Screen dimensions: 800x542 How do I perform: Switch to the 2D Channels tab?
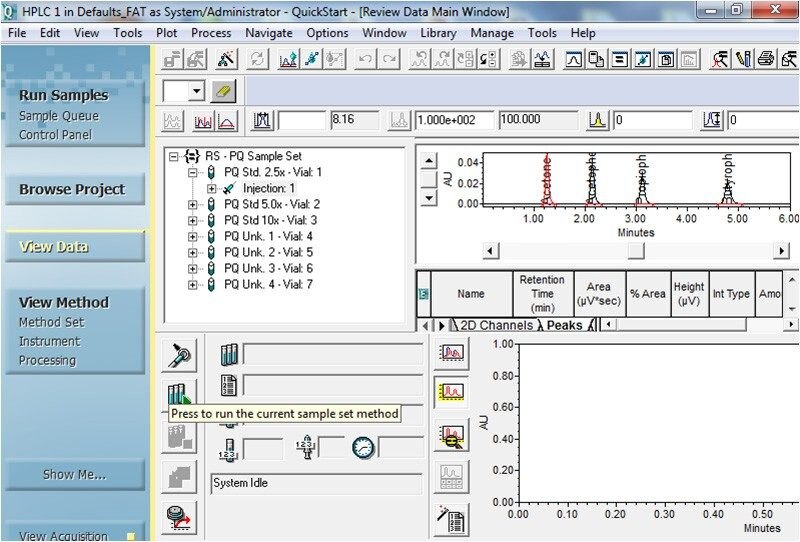(496, 325)
